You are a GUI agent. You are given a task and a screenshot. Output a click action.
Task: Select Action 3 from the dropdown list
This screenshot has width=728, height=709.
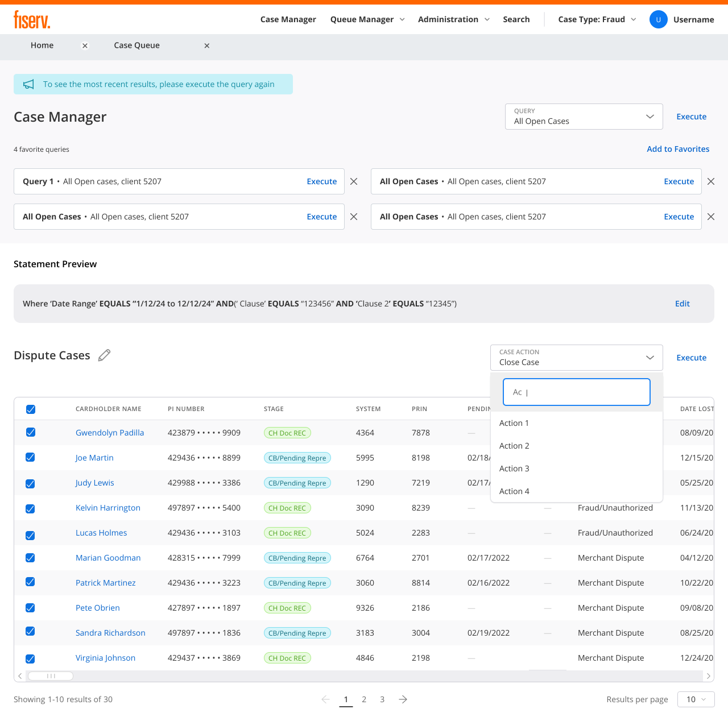coord(577,468)
